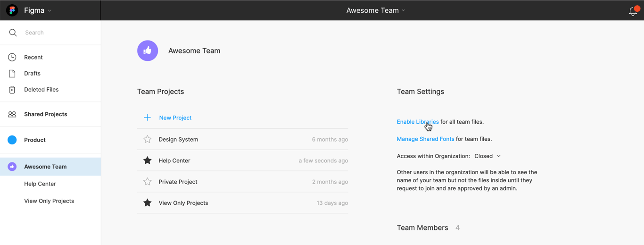
Task: Click the search magnifier icon
Action: pos(13,33)
